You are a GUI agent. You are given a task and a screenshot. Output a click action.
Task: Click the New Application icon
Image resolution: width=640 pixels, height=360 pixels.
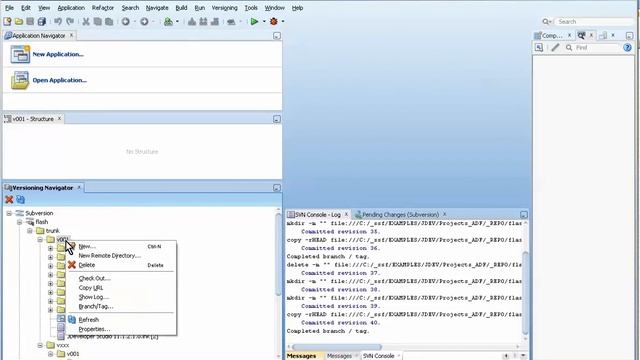pos(20,54)
